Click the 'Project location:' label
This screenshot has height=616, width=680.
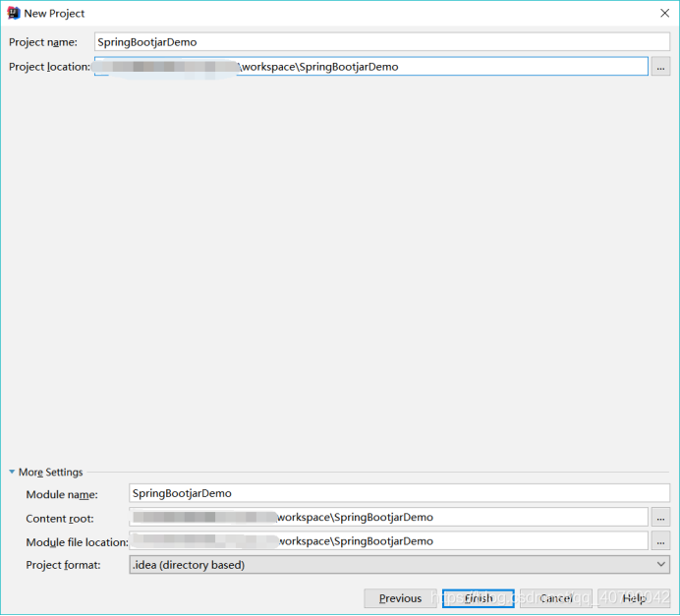[x=49, y=67]
